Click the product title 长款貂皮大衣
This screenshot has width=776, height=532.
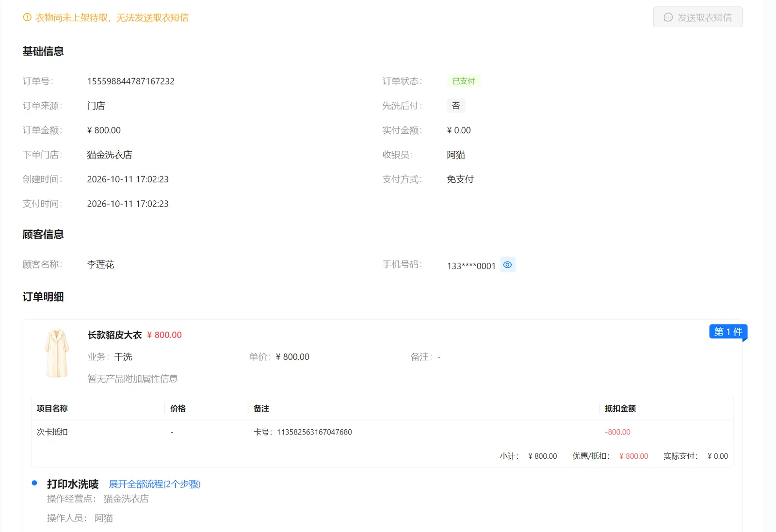coord(114,335)
